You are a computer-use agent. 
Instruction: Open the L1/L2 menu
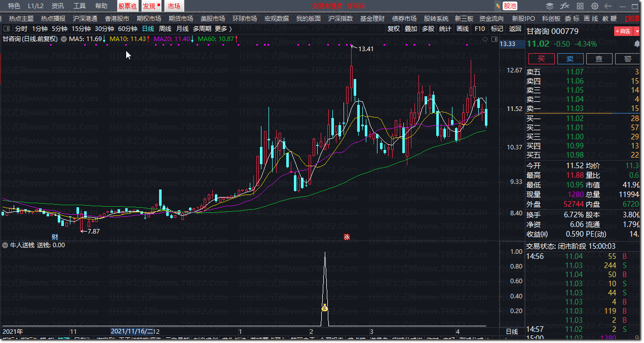36,6
